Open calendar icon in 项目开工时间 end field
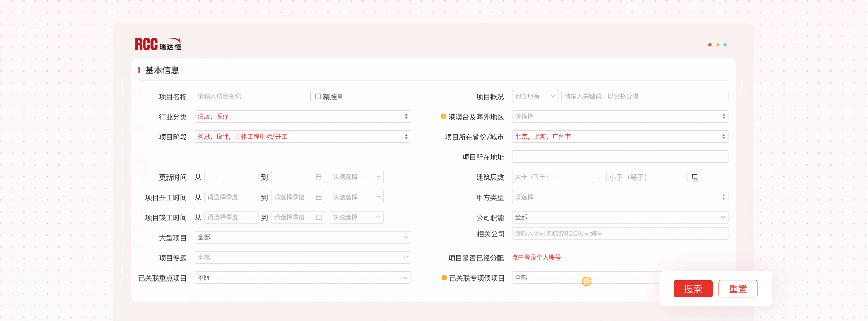 319,197
